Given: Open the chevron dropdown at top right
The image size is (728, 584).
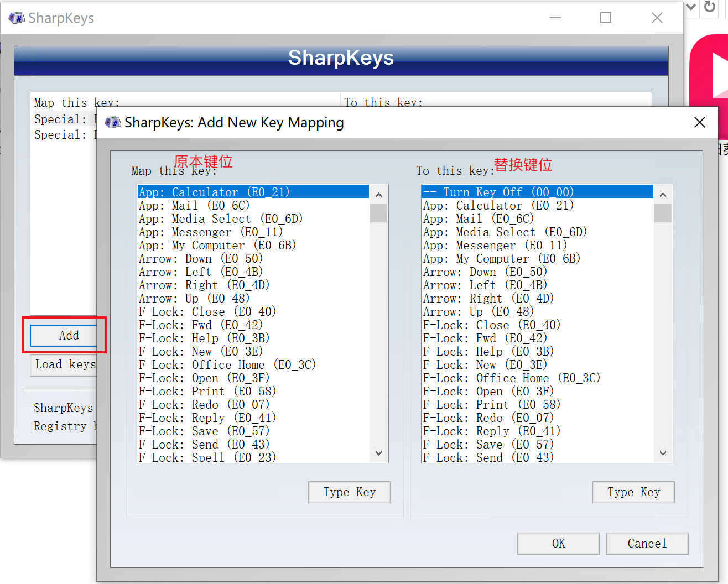Looking at the screenshot, I should 690,8.
